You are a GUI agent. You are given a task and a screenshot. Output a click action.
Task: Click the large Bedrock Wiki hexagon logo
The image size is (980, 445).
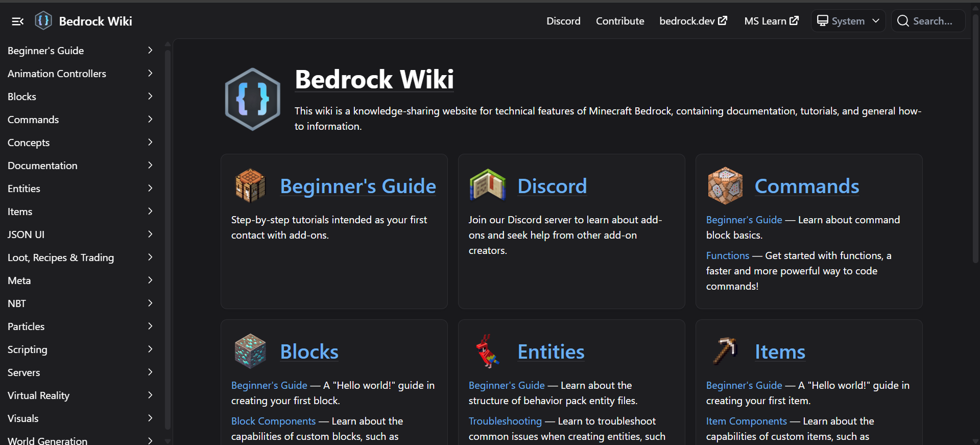pos(253,99)
